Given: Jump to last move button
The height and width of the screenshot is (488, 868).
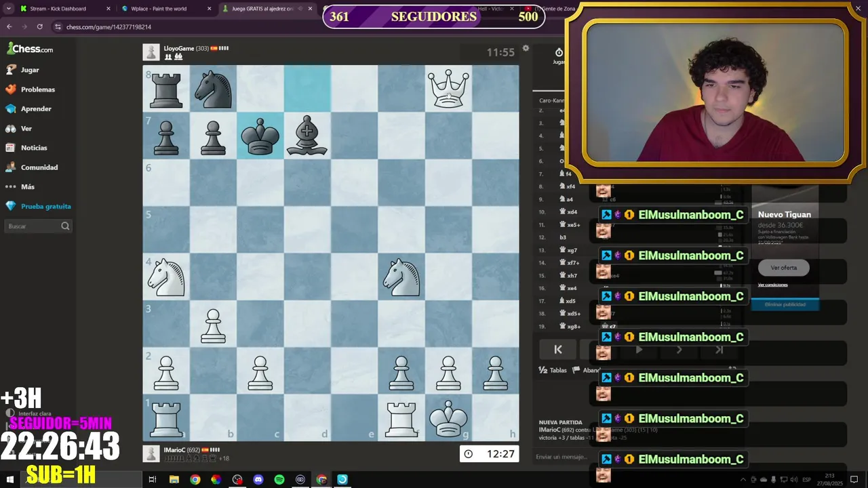Looking at the screenshot, I should (719, 350).
